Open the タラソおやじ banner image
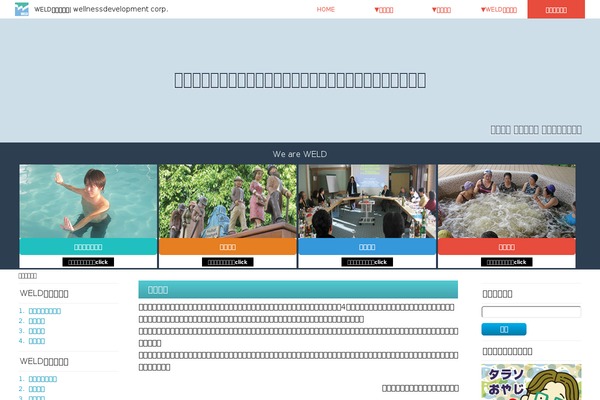600x400 pixels. [x=531, y=382]
